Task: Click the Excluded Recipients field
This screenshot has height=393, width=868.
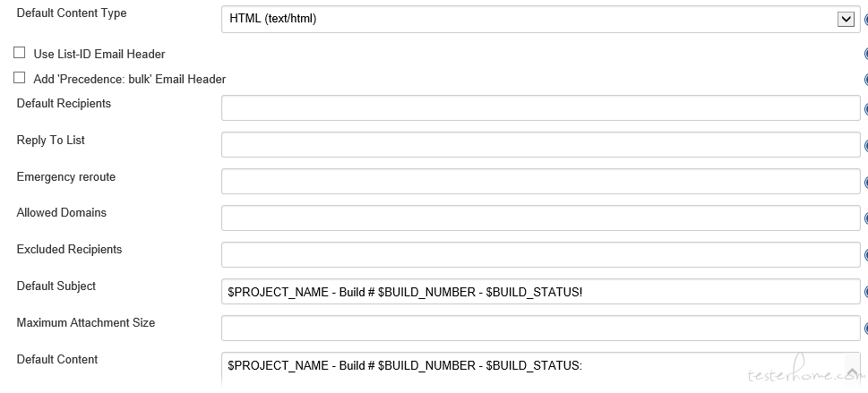Action: pyautogui.click(x=540, y=255)
